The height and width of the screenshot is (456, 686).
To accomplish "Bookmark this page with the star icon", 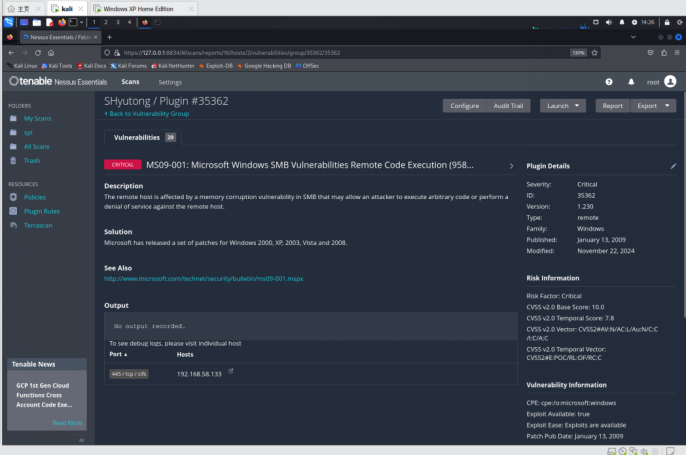I will coord(595,53).
